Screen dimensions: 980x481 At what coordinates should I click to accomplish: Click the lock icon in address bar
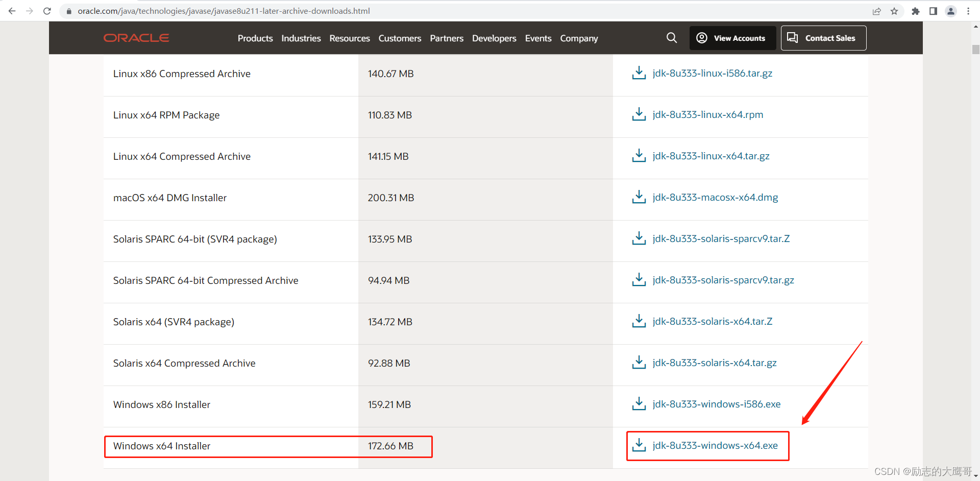(x=69, y=11)
